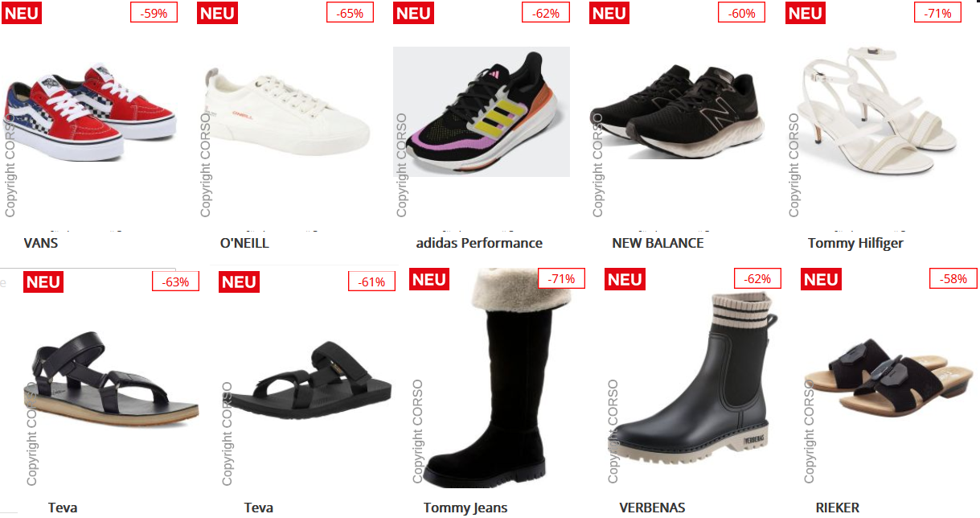Click the NEU badge on adidas shoe
980x518 pixels.
pos(413,13)
